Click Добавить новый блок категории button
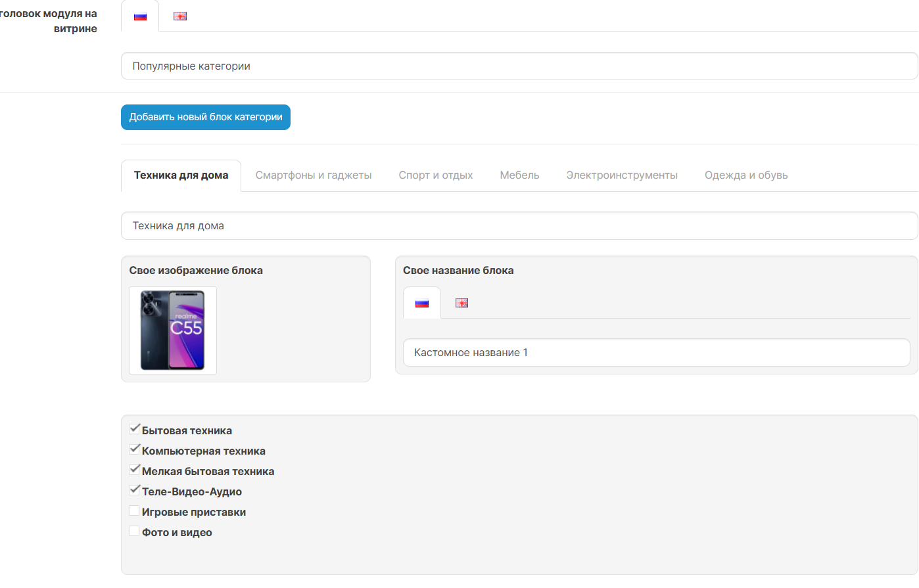919x588 pixels. pyautogui.click(x=206, y=117)
